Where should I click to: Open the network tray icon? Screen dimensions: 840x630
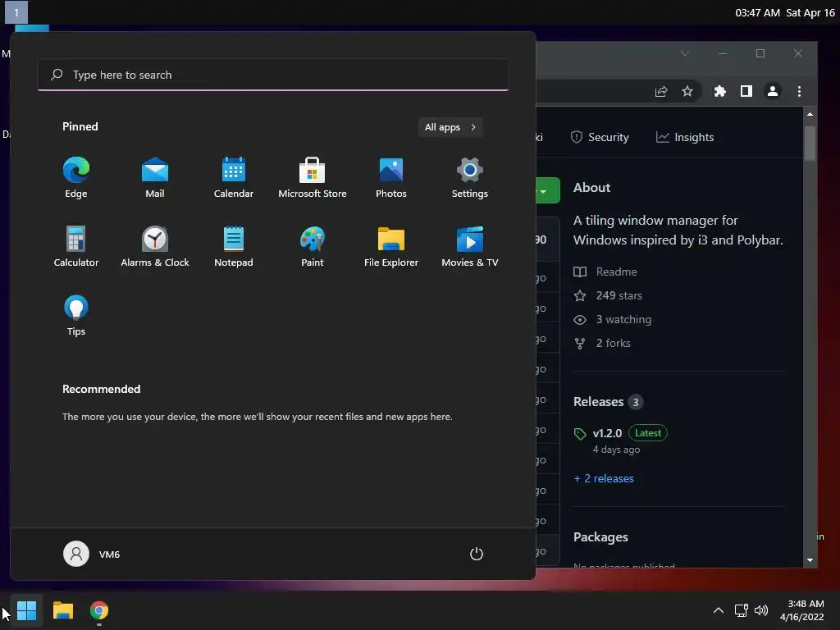[x=741, y=610]
